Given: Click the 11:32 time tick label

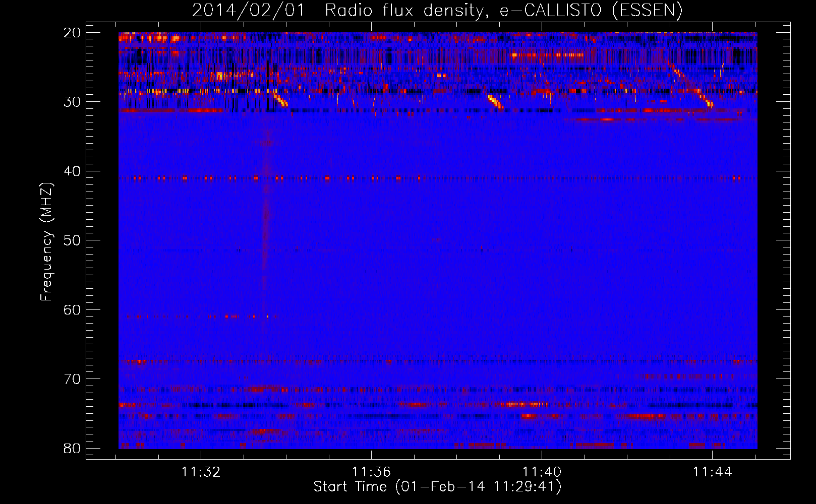Looking at the screenshot, I should 201,472.
